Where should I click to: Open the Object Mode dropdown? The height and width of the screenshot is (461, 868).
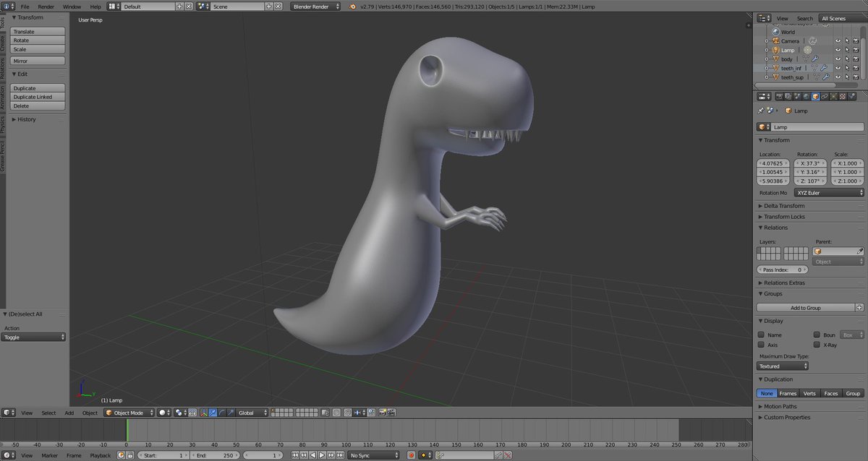[x=129, y=413]
